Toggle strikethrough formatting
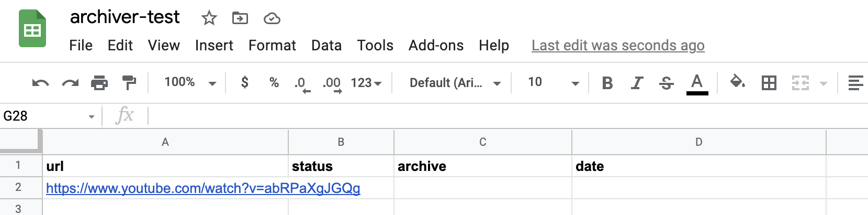 pos(666,83)
